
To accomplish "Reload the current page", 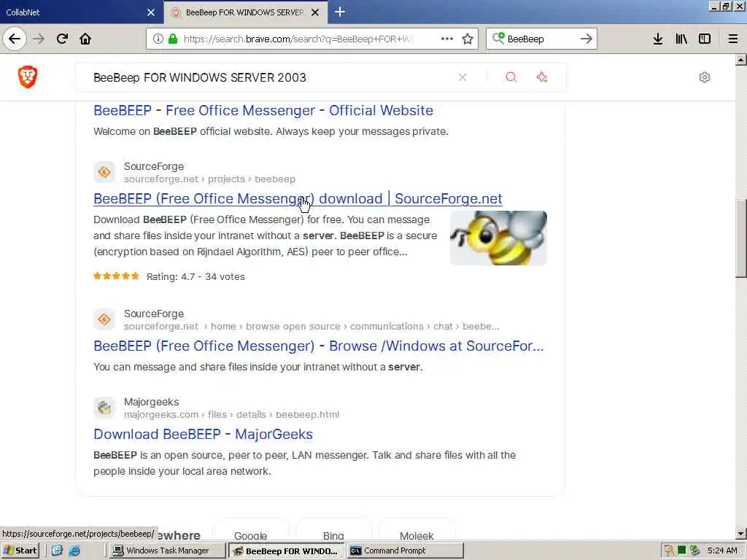I will [x=62, y=39].
